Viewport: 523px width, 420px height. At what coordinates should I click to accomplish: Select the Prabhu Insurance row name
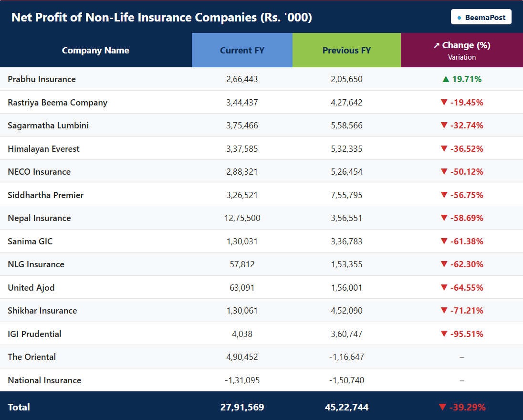click(x=42, y=79)
